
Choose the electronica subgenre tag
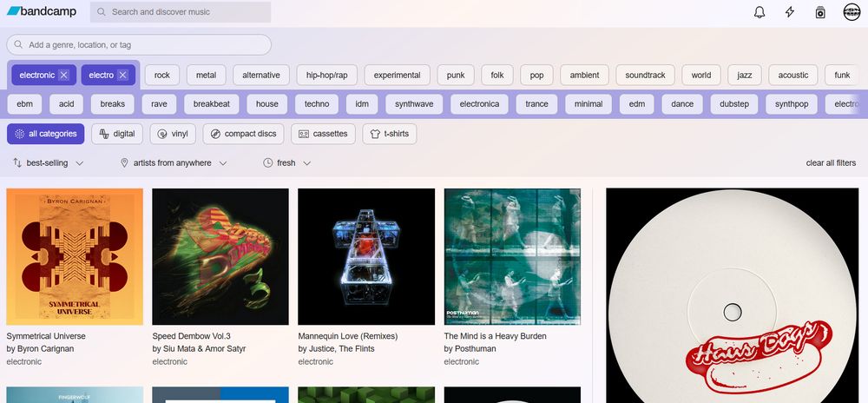479,104
